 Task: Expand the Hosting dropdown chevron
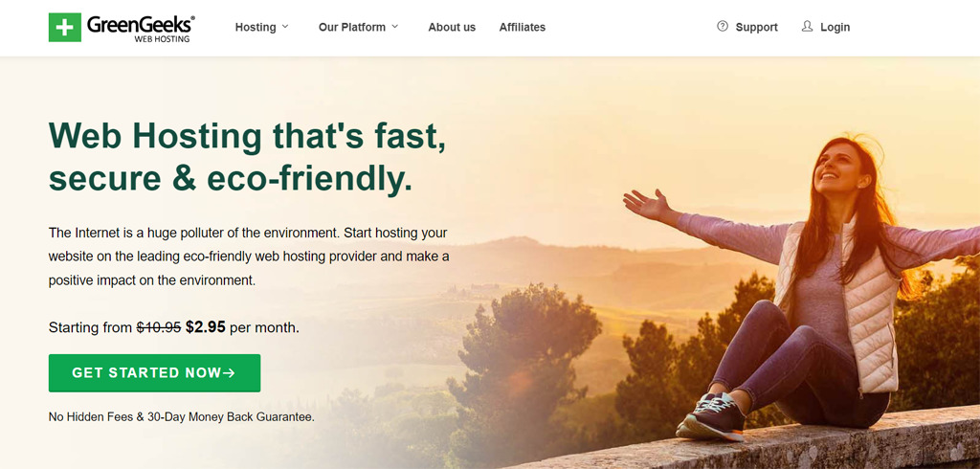(x=285, y=27)
